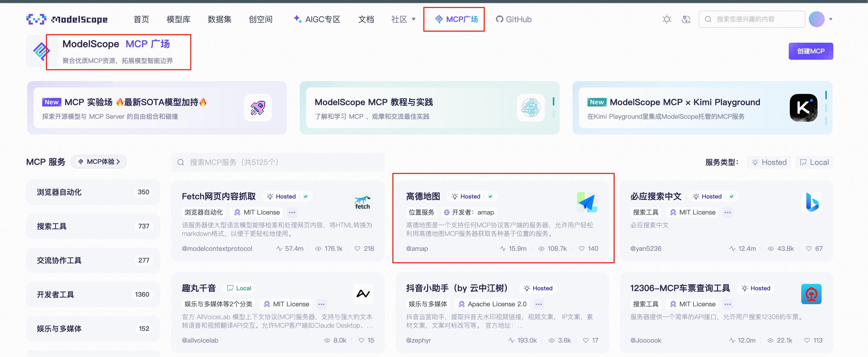Open 创空间 in navigation
This screenshot has width=868, height=357.
click(261, 19)
